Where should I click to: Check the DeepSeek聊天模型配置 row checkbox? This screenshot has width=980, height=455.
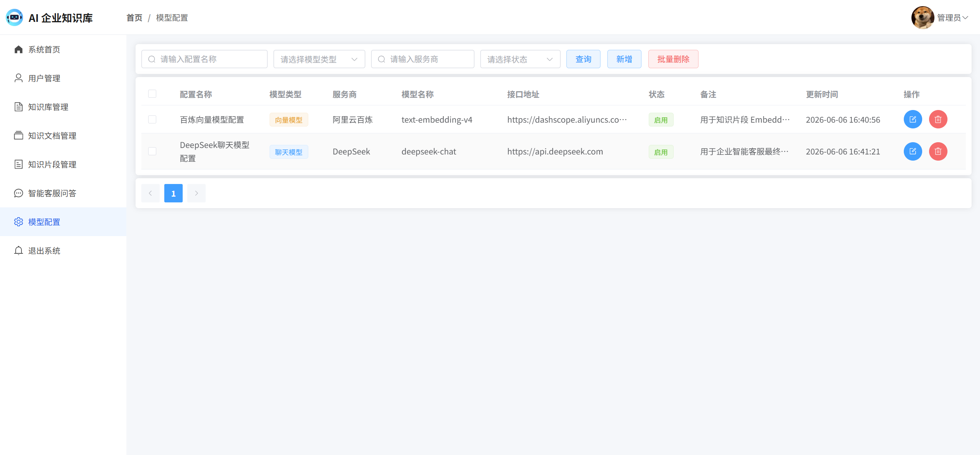152,151
